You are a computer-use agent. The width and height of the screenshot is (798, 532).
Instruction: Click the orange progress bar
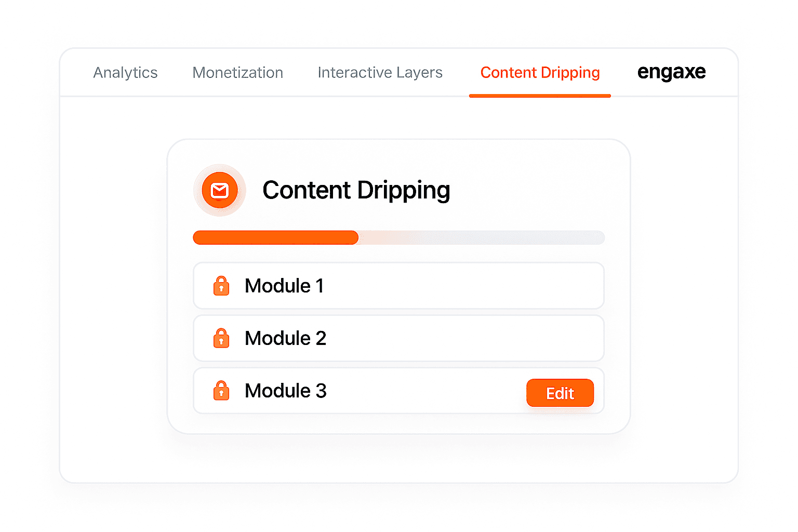[275, 237]
